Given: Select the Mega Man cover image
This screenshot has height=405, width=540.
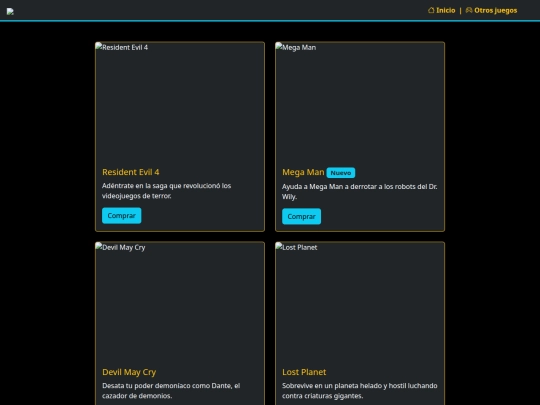Looking at the screenshot, I should click(x=360, y=102).
